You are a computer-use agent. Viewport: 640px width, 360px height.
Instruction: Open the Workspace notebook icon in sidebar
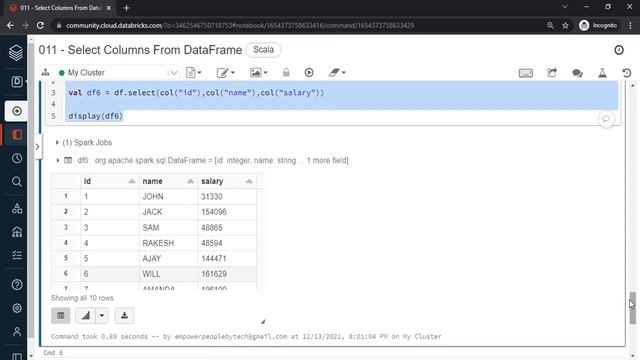(17, 135)
